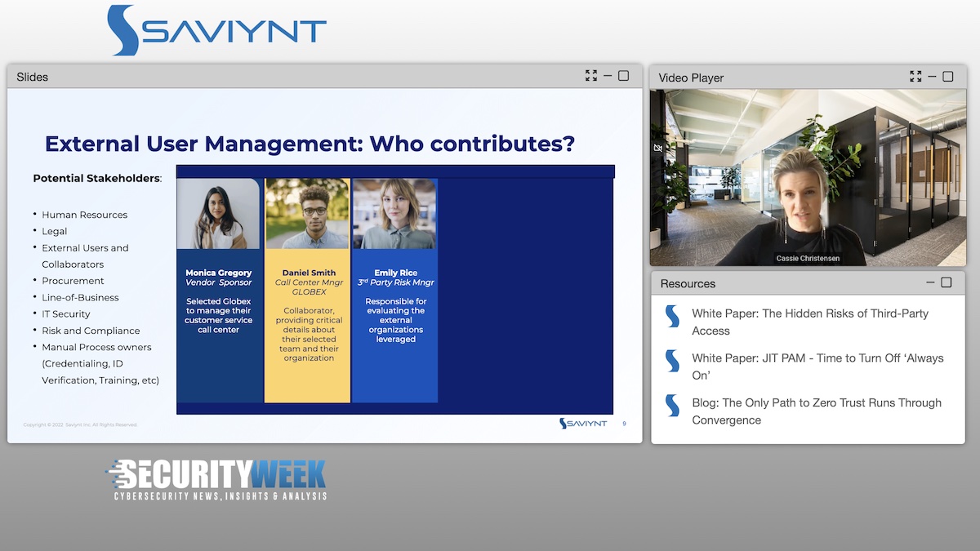The height and width of the screenshot is (551, 980).
Task: Click the camera-off icon in video feed
Action: click(658, 149)
